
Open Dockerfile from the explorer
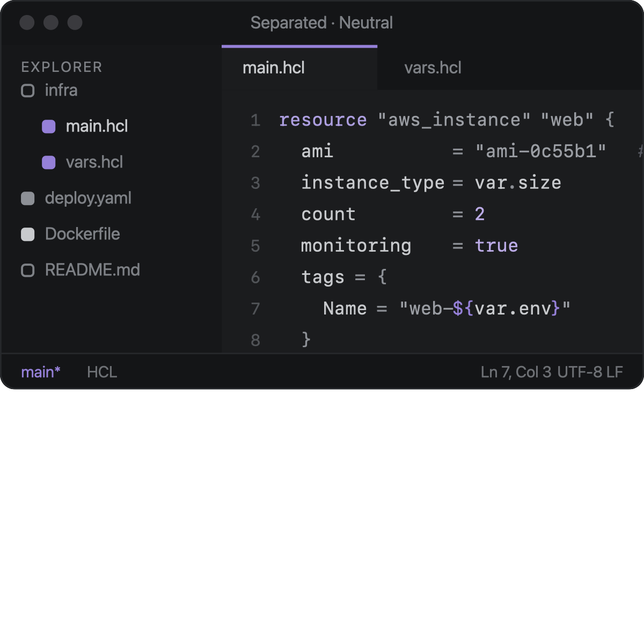[83, 235]
